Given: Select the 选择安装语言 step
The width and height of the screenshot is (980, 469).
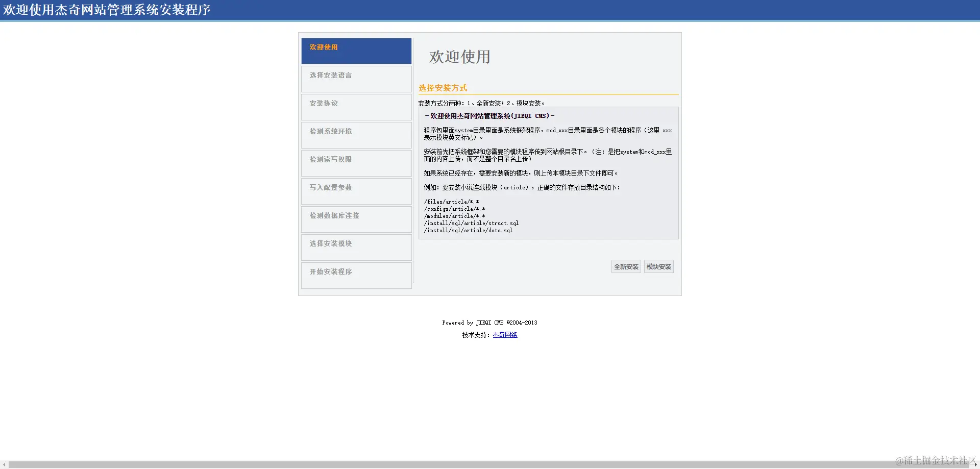Looking at the screenshot, I should tap(356, 79).
